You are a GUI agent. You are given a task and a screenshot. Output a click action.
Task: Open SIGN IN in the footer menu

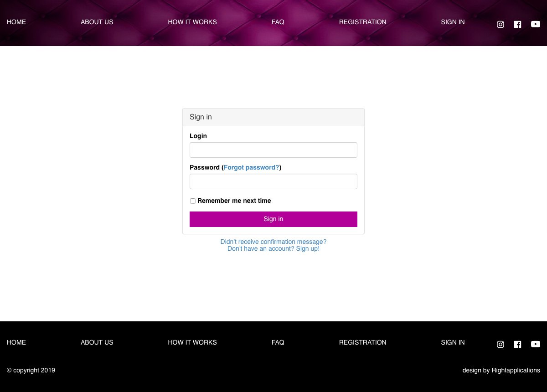tap(453, 342)
